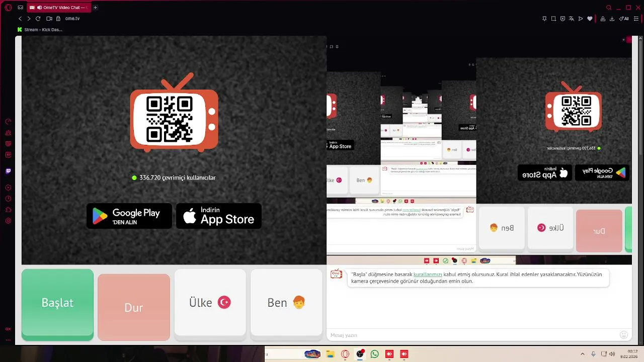Screen dimensions: 644x362
Task: Click the camera permission icon in address bar
Action: 49,19
